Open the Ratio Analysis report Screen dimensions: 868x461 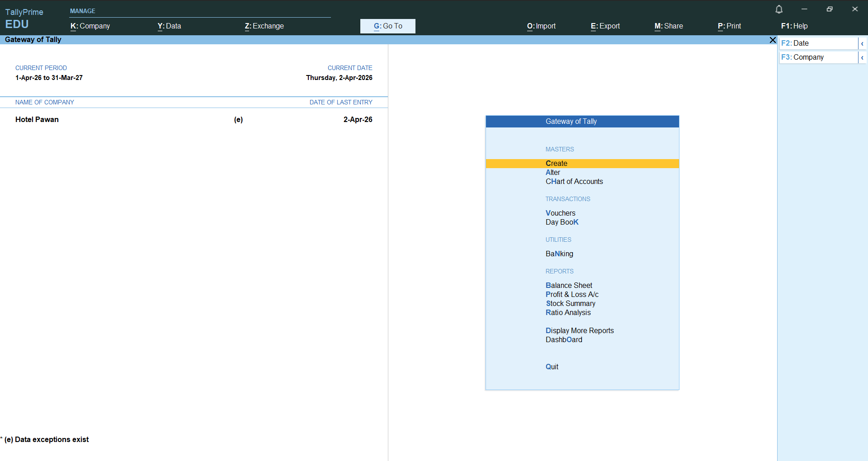pyautogui.click(x=568, y=313)
